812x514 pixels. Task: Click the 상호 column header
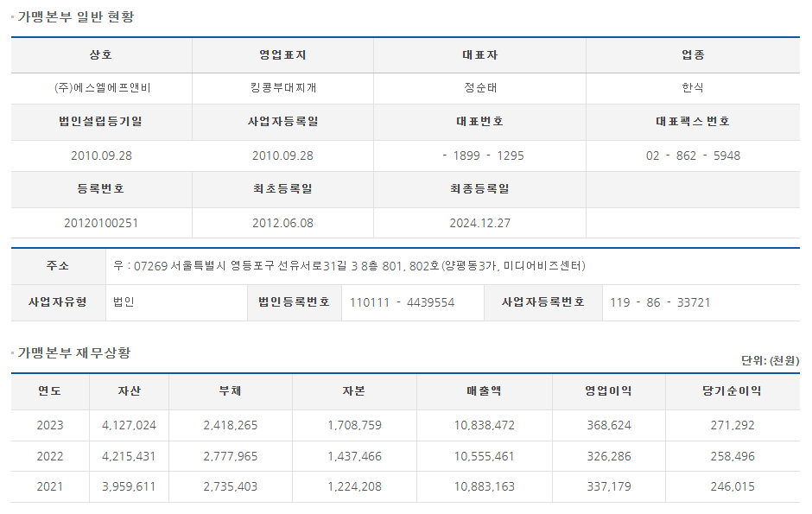(x=101, y=55)
